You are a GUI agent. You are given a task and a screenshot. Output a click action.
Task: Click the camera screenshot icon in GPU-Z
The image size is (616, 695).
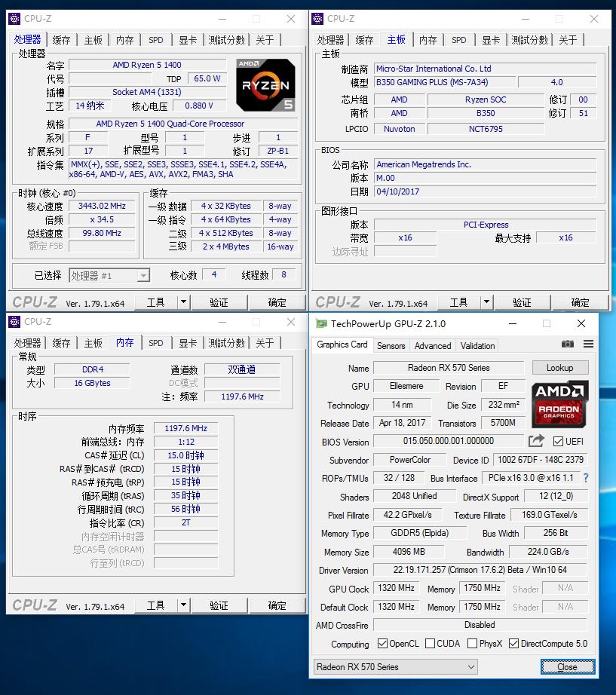click(x=568, y=344)
